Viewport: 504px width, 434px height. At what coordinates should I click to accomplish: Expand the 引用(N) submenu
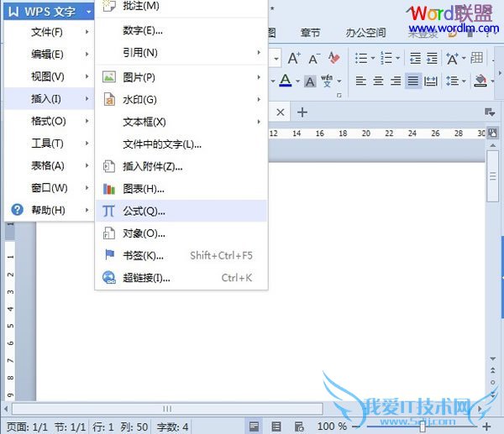point(181,53)
